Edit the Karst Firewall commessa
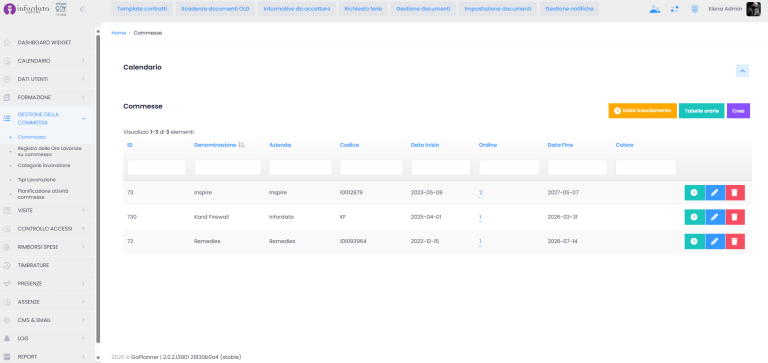 point(715,217)
